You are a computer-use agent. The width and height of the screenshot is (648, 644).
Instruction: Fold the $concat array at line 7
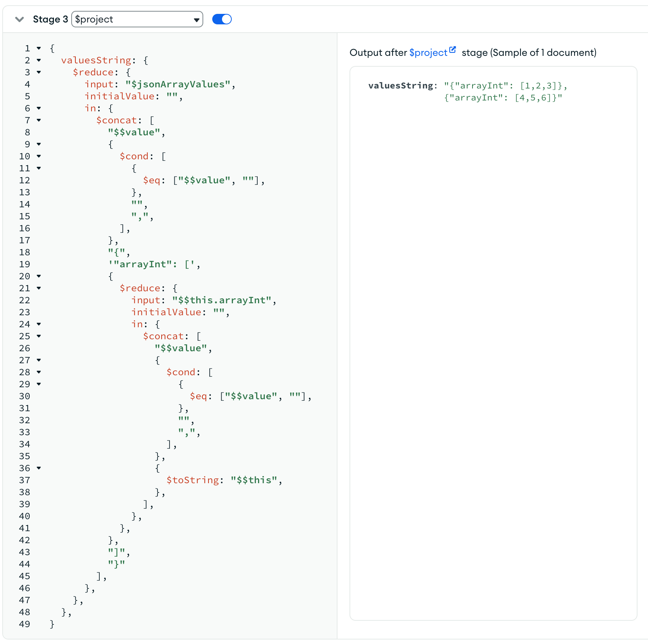pyautogui.click(x=39, y=120)
